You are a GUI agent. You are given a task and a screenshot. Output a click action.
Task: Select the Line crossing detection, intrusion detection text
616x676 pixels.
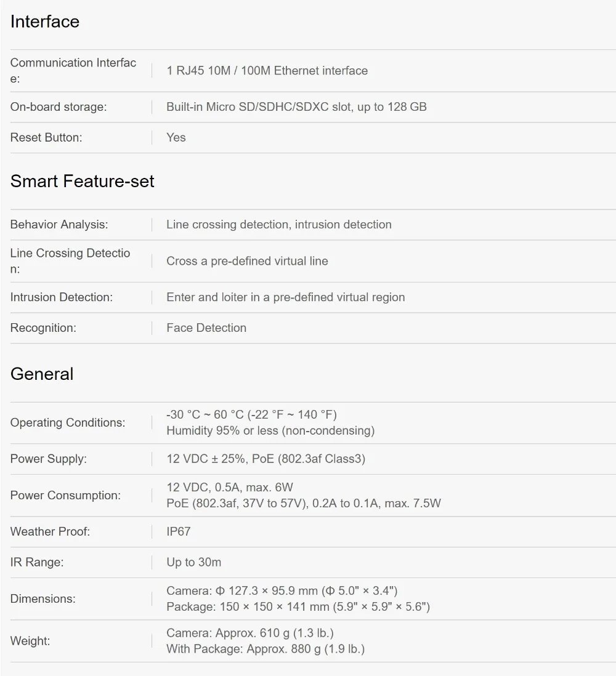pyautogui.click(x=279, y=225)
